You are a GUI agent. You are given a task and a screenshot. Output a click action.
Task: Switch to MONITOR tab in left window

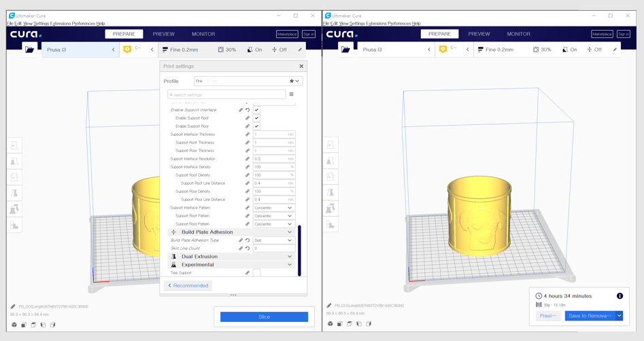point(203,34)
